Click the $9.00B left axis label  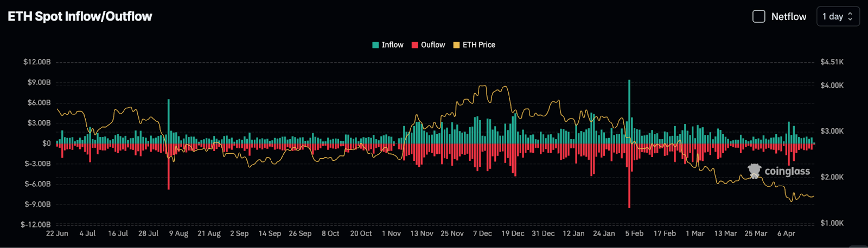39,82
